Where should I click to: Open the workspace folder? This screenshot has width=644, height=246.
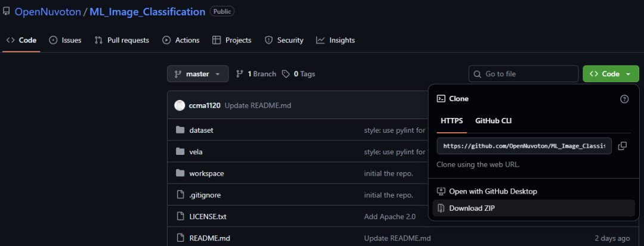coord(206,173)
